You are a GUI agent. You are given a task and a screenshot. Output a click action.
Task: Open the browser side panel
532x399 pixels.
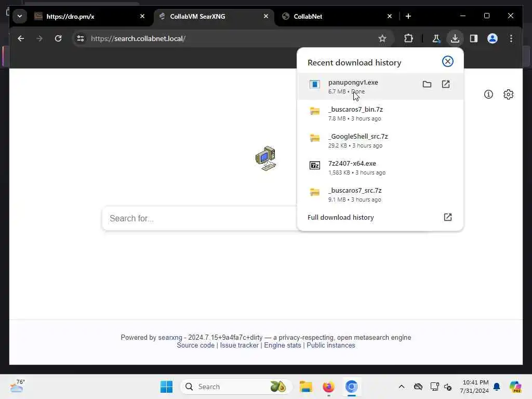(x=474, y=38)
